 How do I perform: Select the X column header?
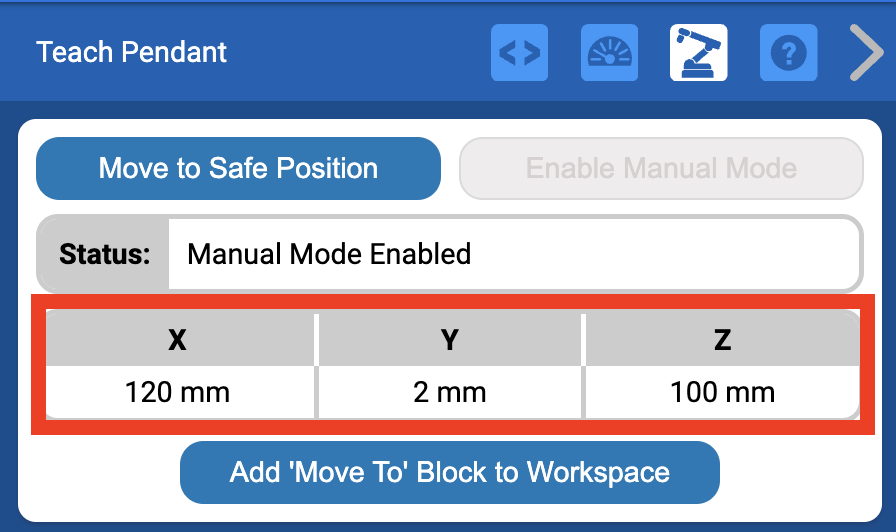178,340
